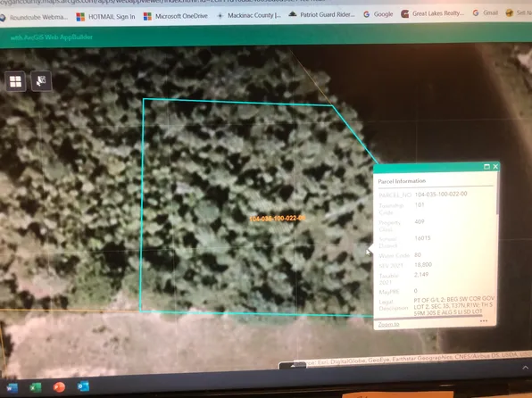The image size is (532, 398).
Task: Expand the chevron at bottom-right corner of map
Action: [x=525, y=368]
